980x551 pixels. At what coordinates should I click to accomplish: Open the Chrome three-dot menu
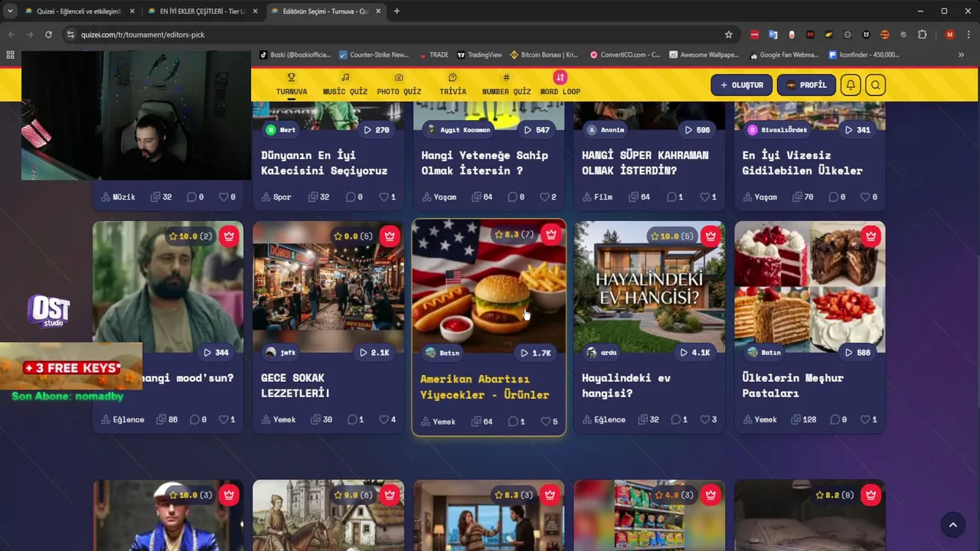pos(969,34)
